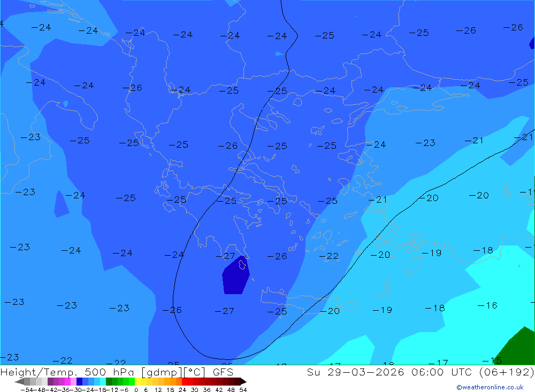Screen dimensions: 535x392
Task: Click the '-16' temperature label on map
Action: coord(487,305)
